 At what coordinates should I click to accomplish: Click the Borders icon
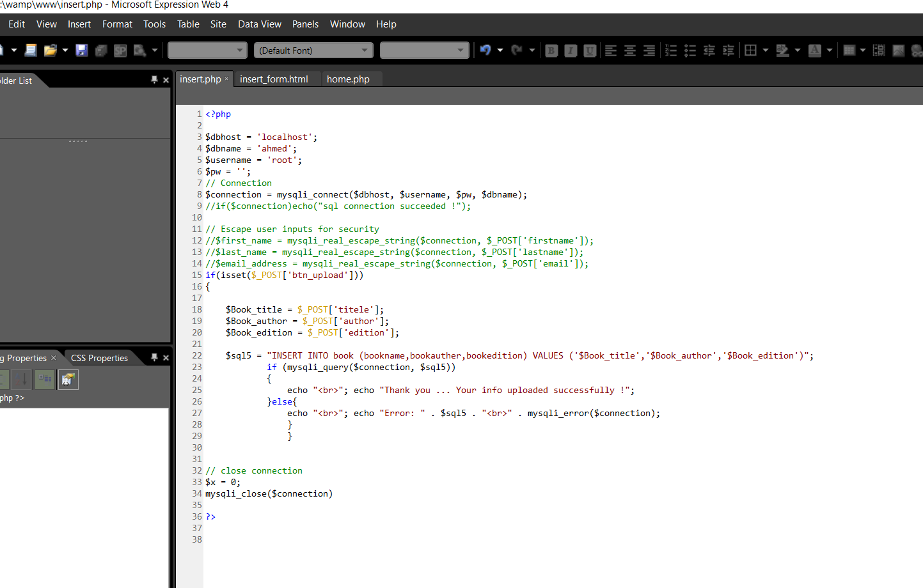751,50
